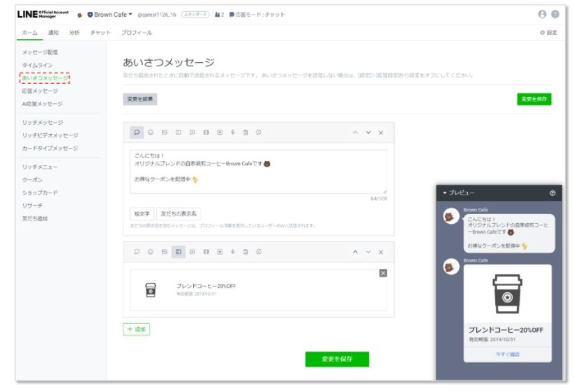Move the coupon block down with the chevron
This screenshot has height=392, width=574.
click(x=368, y=252)
